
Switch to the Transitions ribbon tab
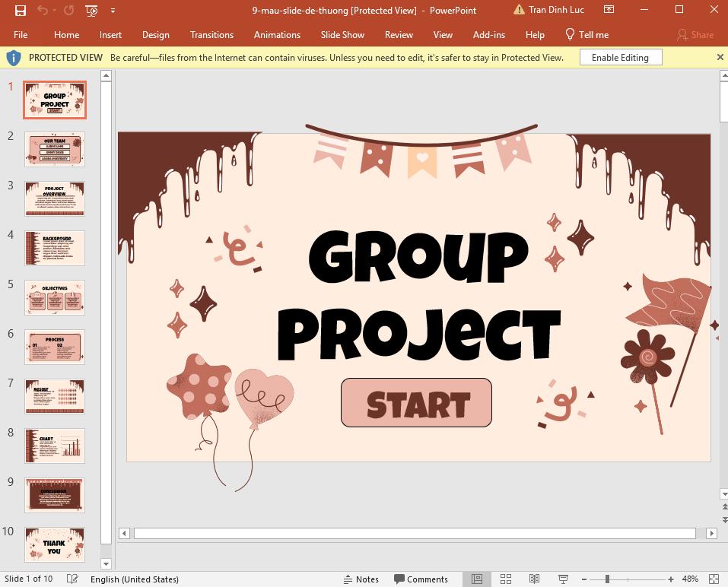coord(211,34)
